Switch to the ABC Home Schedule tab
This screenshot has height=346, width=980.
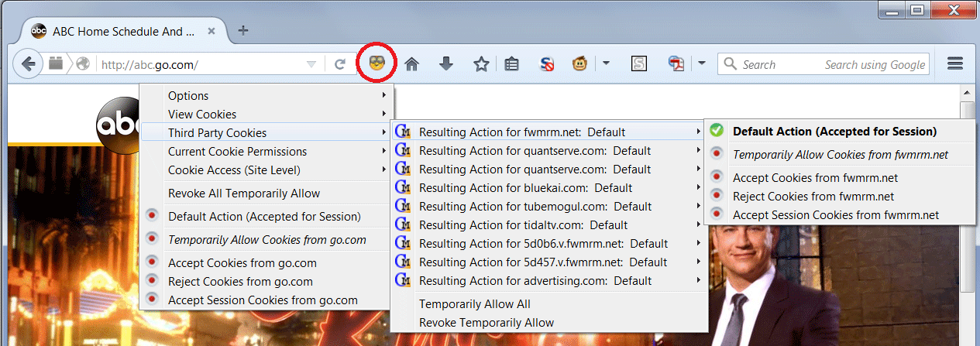124,32
